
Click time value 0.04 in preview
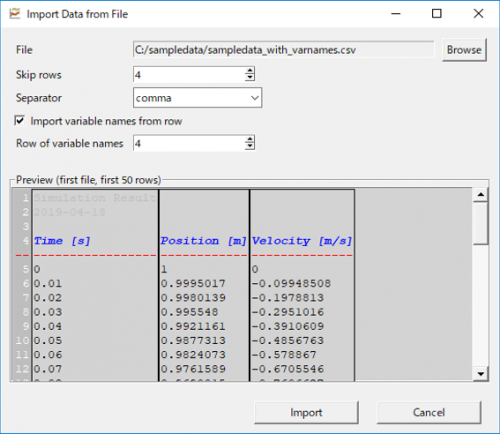pos(48,326)
